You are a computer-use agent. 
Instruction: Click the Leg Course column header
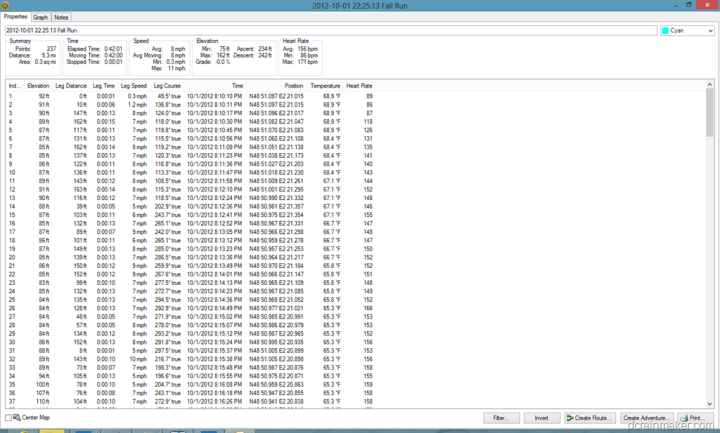[167, 86]
